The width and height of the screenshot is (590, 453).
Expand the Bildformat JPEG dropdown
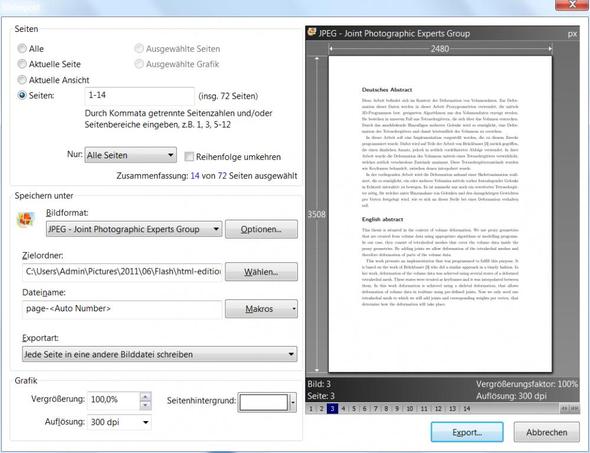tap(134, 229)
